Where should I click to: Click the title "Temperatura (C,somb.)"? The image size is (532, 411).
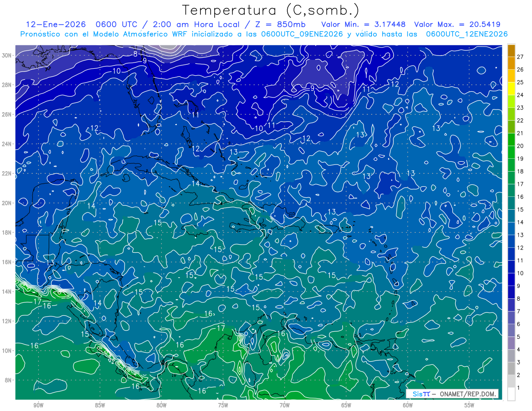coord(270,10)
